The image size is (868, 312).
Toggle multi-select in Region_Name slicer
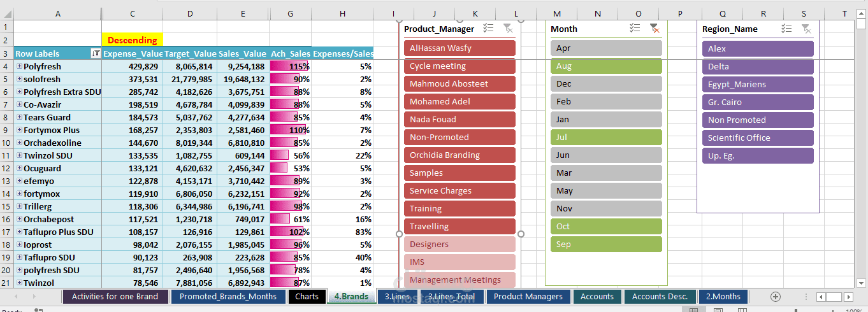786,28
